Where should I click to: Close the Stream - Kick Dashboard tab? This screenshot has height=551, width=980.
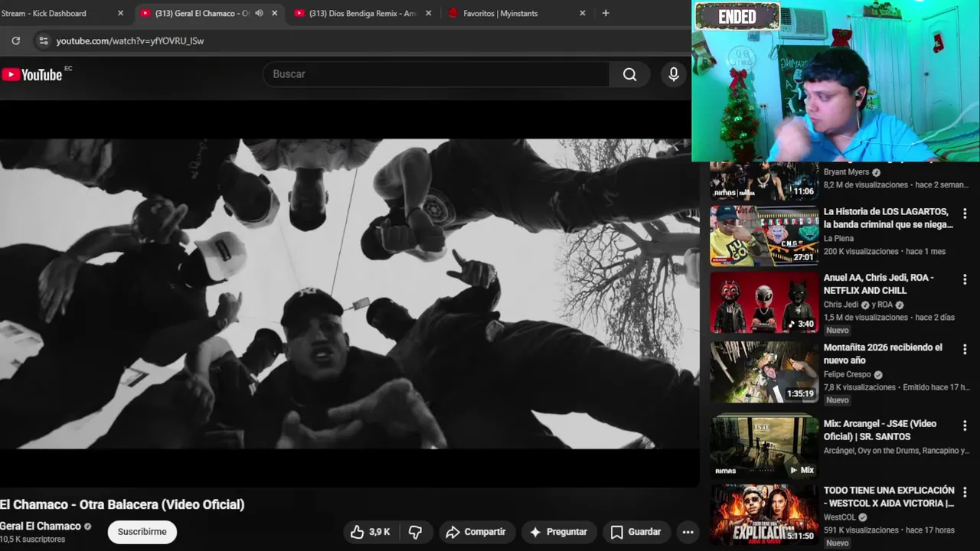120,13
